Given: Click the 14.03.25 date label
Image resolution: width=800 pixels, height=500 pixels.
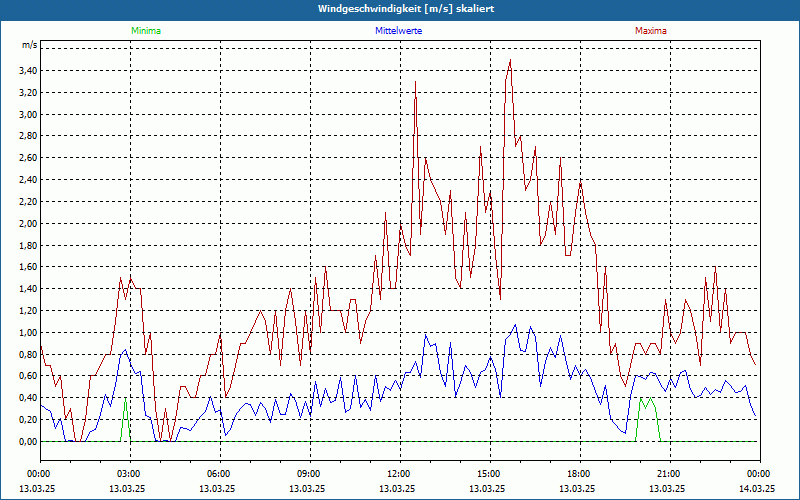Looking at the screenshot, I should (x=757, y=488).
